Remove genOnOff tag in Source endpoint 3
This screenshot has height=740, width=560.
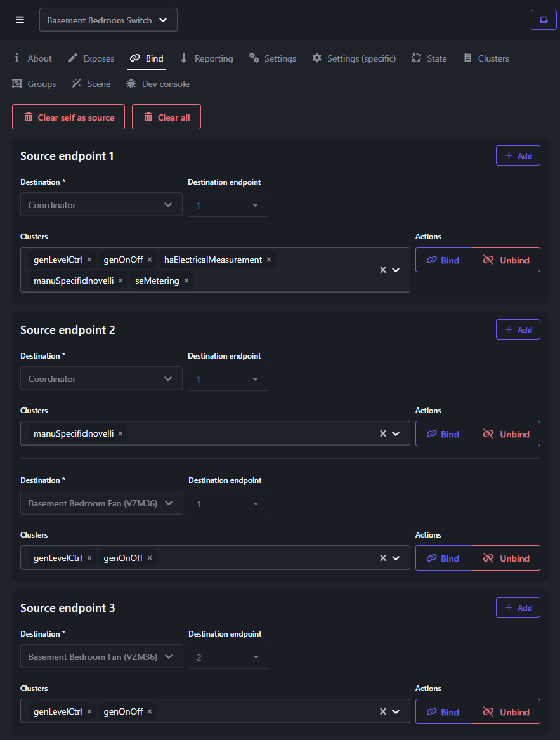click(x=150, y=711)
